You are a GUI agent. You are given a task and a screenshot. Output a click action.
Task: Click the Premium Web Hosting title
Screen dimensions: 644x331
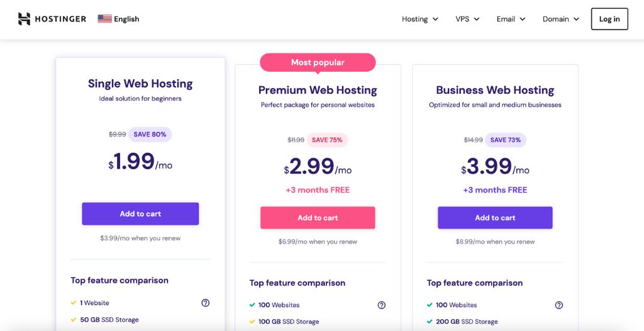(x=318, y=90)
